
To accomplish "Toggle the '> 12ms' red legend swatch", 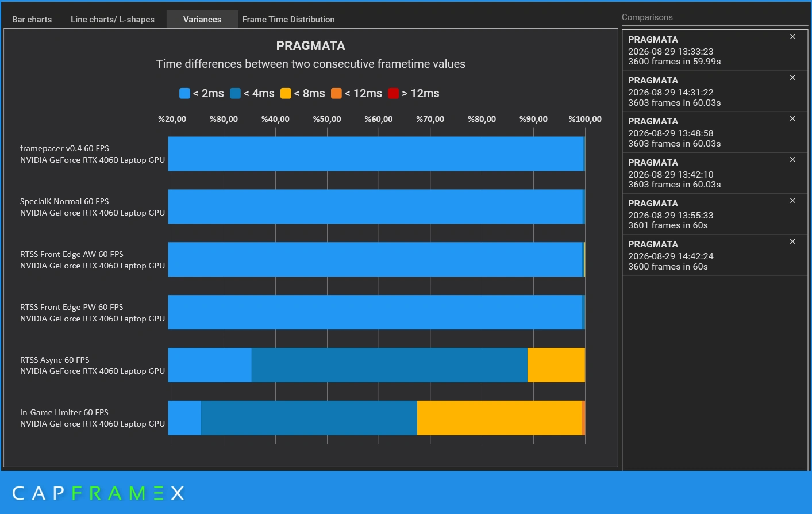I will point(394,93).
